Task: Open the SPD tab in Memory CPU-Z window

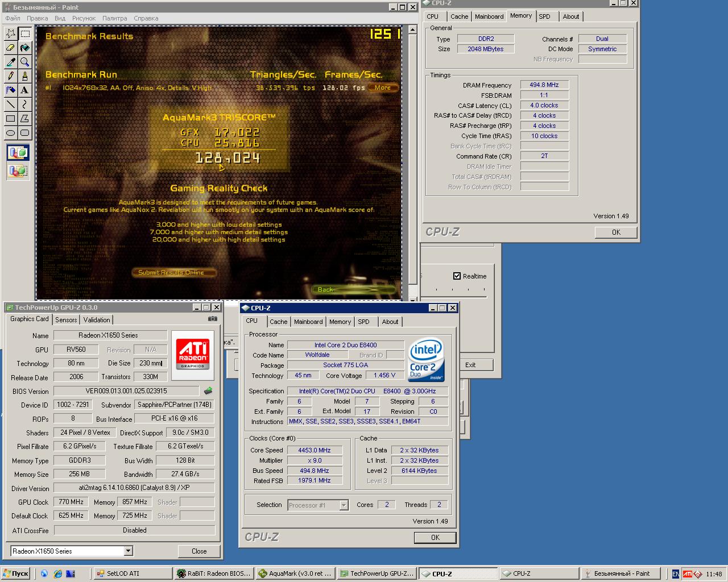Action: tap(544, 16)
